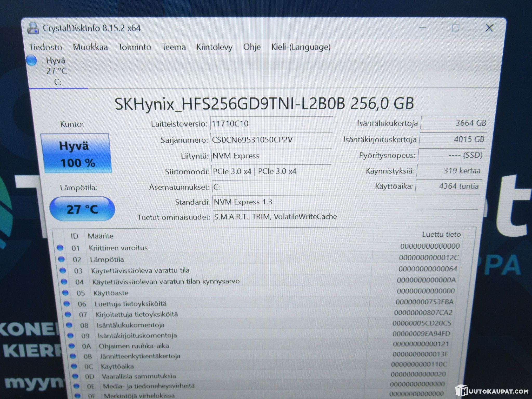Select the Käyttöaste attribute text
Image resolution: width=532 pixels, height=399 pixels.
111,293
